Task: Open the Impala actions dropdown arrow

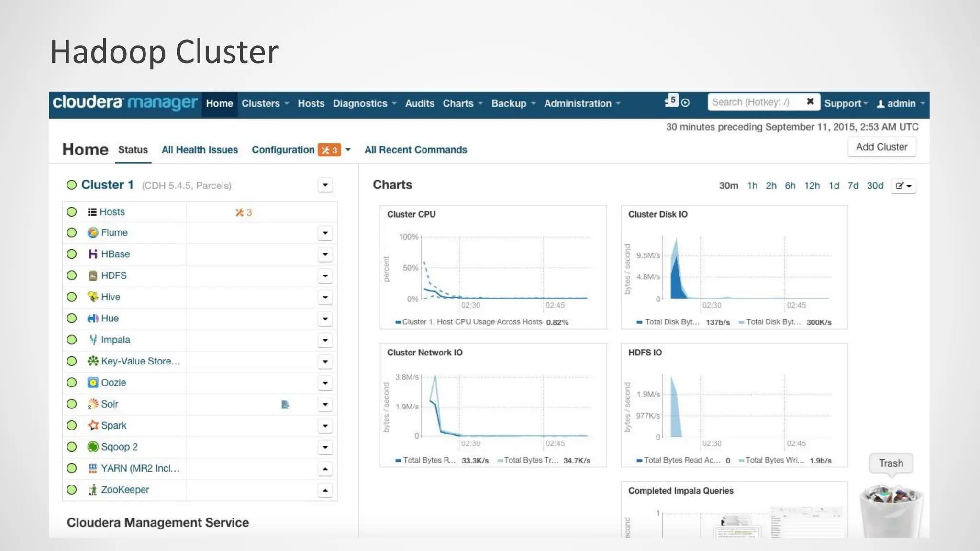Action: tap(325, 340)
